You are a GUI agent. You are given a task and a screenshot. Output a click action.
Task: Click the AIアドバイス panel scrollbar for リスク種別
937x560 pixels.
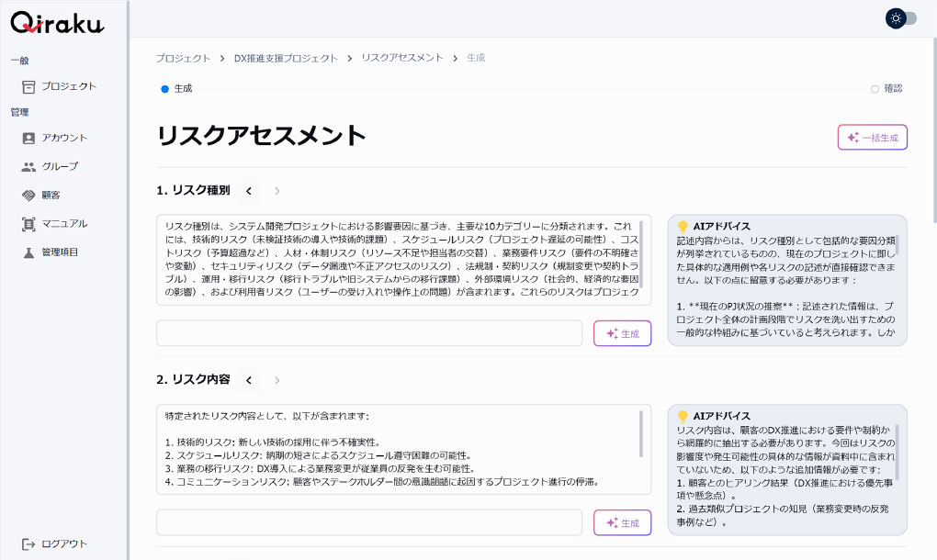pos(898,246)
